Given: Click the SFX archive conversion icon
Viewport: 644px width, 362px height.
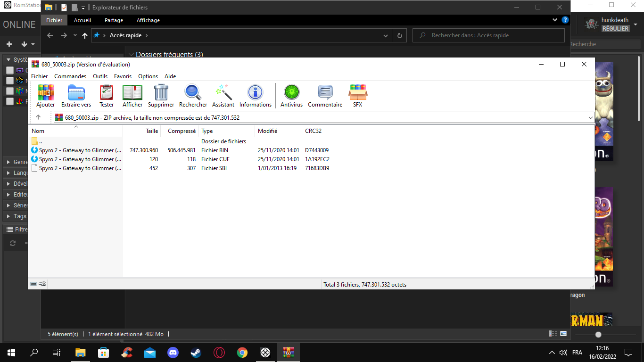Looking at the screenshot, I should click(x=358, y=96).
